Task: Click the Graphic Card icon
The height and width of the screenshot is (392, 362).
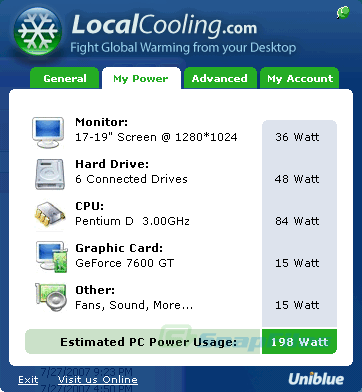Action: [x=51, y=257]
